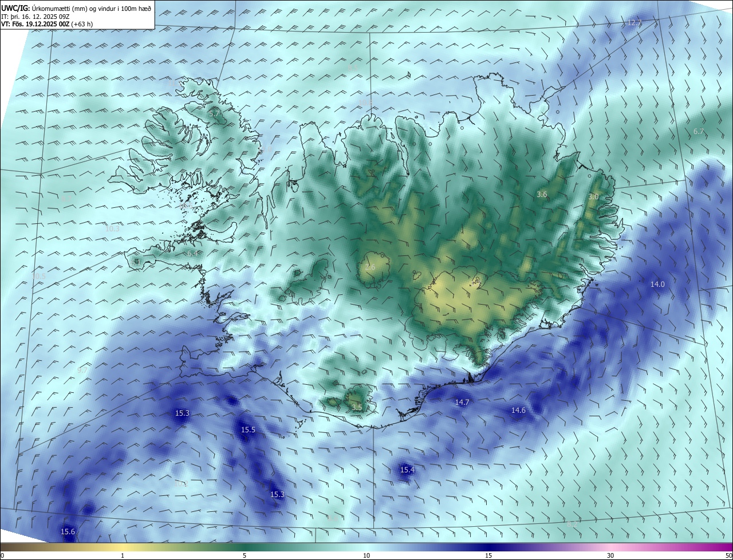Click the 14.0 value label
733x560 pixels.
[x=657, y=285]
